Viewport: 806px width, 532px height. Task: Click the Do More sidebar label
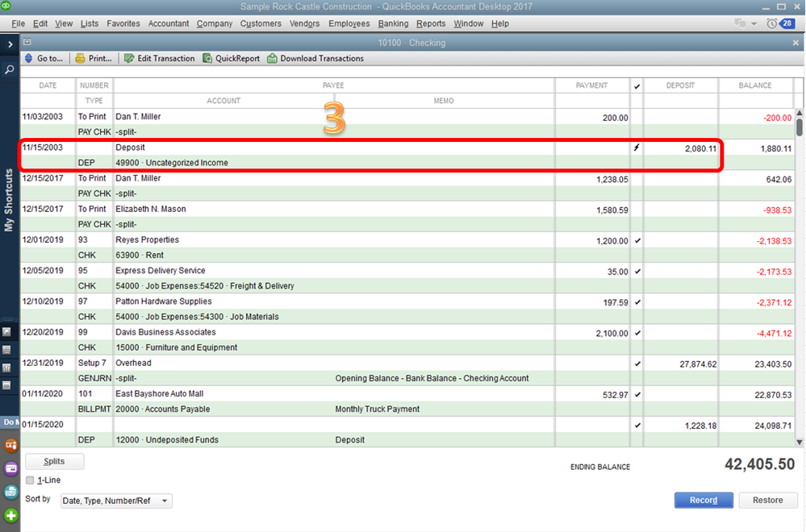(10, 422)
